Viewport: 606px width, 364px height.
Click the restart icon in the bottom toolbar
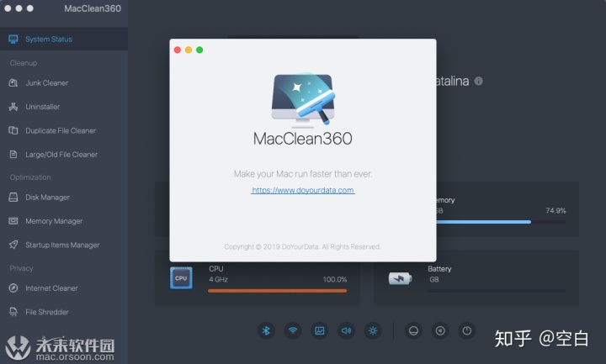[x=440, y=331]
